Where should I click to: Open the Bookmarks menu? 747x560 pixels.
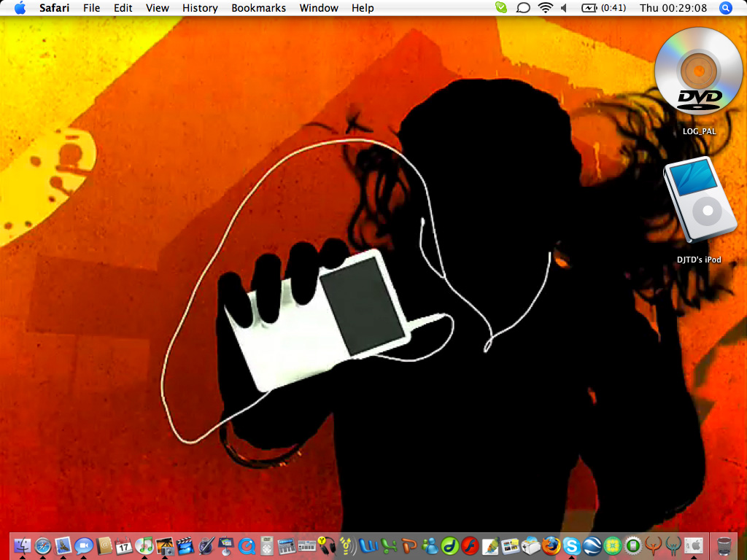(259, 8)
